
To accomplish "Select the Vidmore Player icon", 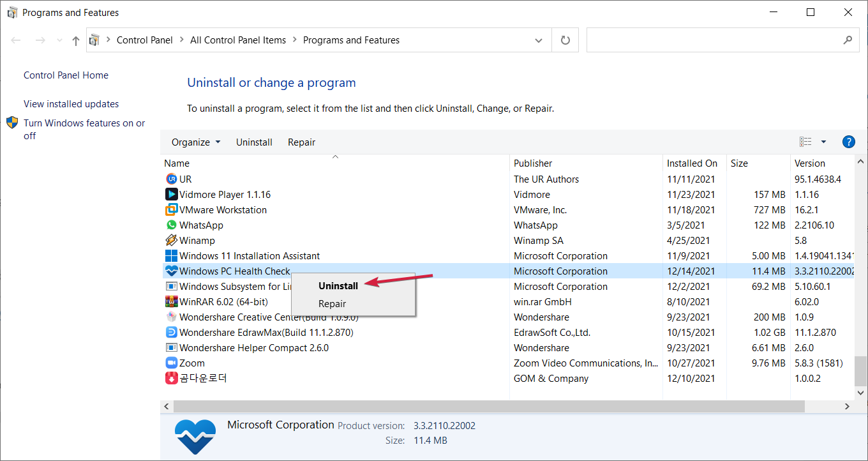I will tap(171, 194).
